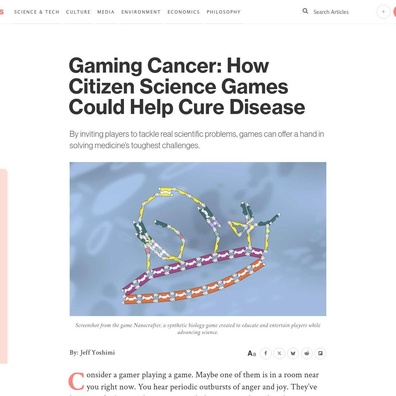This screenshot has height=396, width=396.
Task: Go to the Media section
Action: pos(106,12)
